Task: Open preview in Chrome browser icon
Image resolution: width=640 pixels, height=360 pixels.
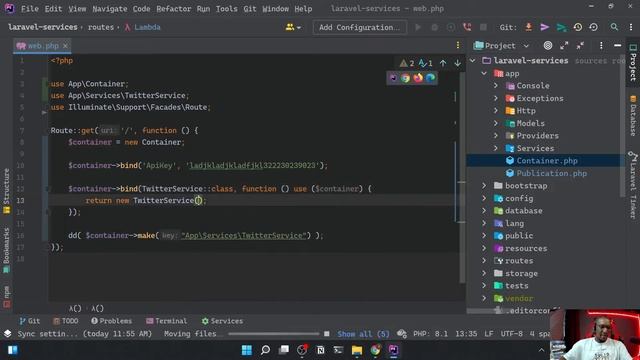Action: point(405,78)
